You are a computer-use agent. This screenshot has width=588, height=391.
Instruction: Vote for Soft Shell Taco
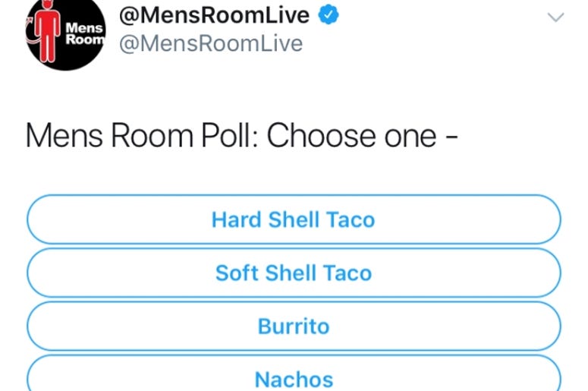coord(294,273)
